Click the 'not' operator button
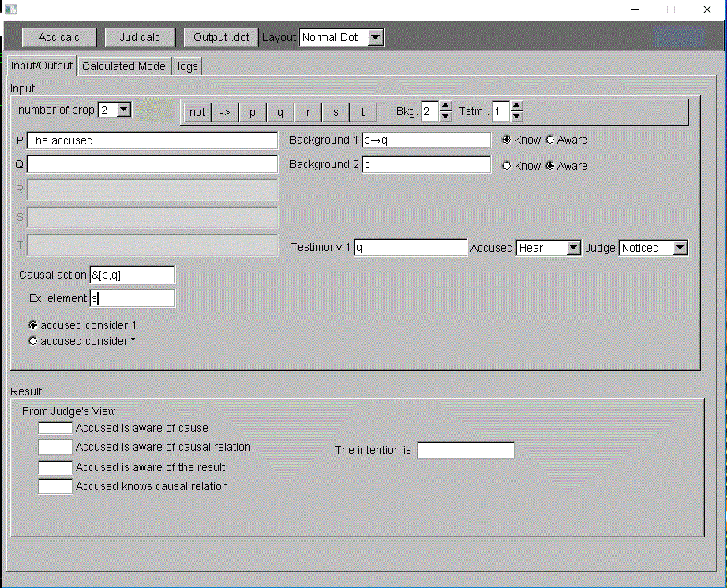The width and height of the screenshot is (727, 588). pos(197,112)
